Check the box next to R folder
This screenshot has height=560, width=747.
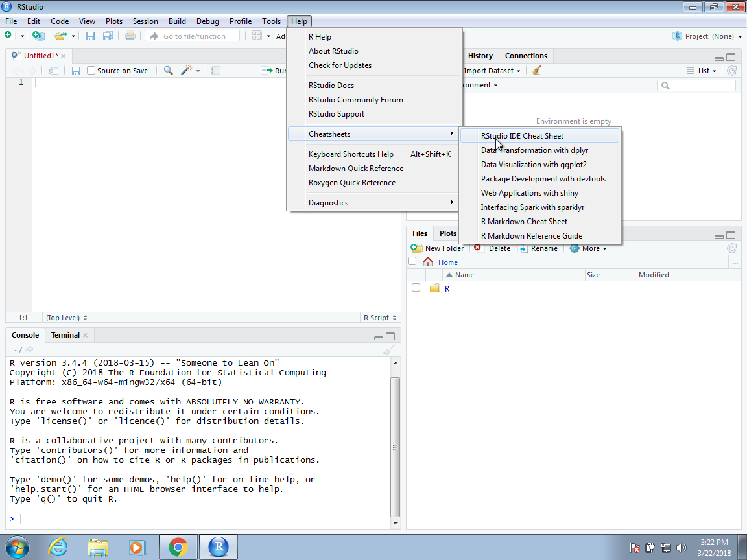[x=416, y=288]
